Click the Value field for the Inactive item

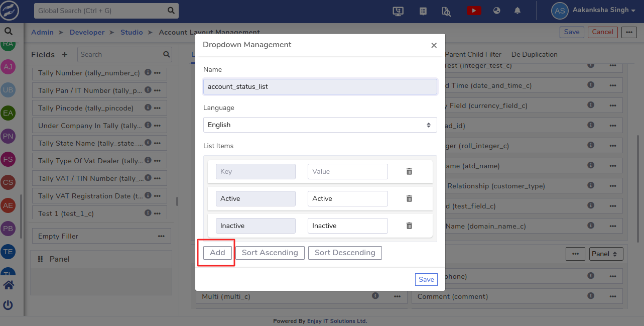pos(347,226)
